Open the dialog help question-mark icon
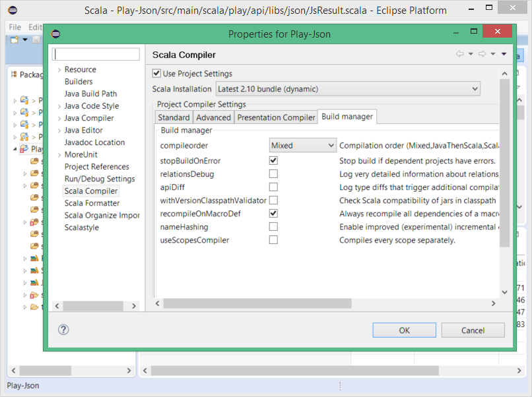Screen dimensions: 532x397 tap(64, 330)
